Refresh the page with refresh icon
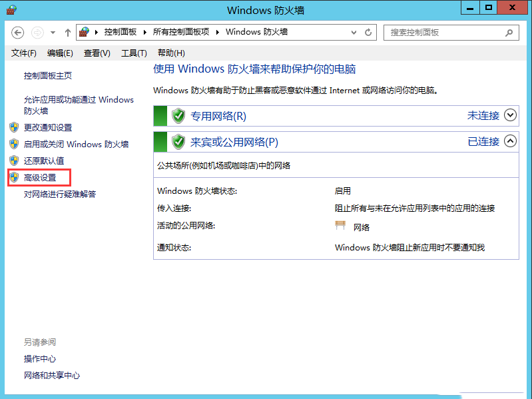Viewport: 532px width, 399px height. [x=368, y=33]
